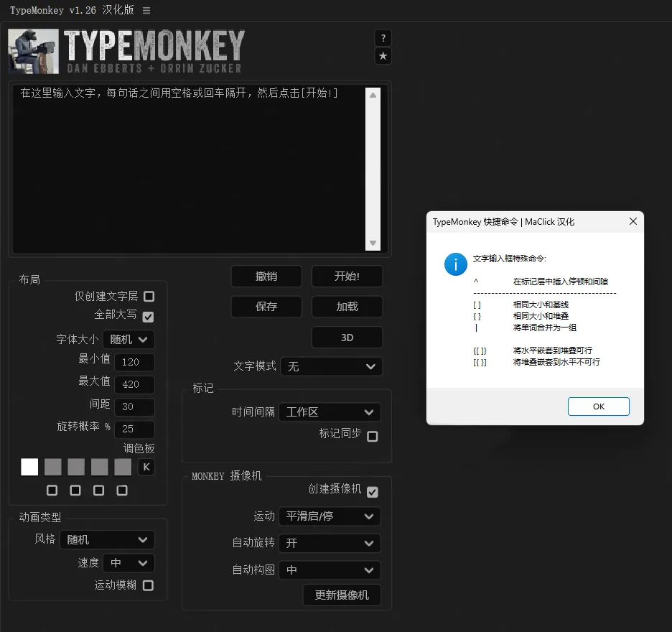The height and width of the screenshot is (632, 672).
Task: Enable the 运动模糊 checkbox
Action: tap(148, 585)
